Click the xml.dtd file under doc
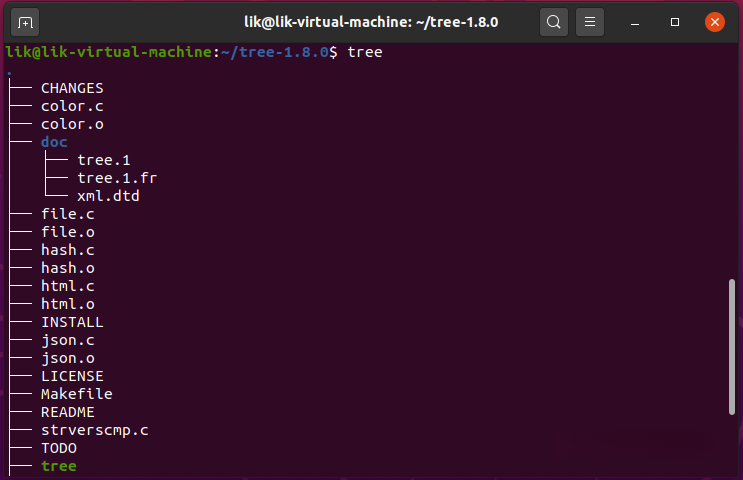The width and height of the screenshot is (743, 480). pyautogui.click(x=108, y=196)
